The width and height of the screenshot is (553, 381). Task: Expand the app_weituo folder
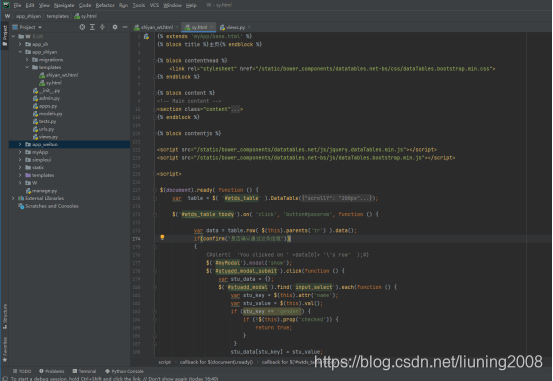pos(20,144)
